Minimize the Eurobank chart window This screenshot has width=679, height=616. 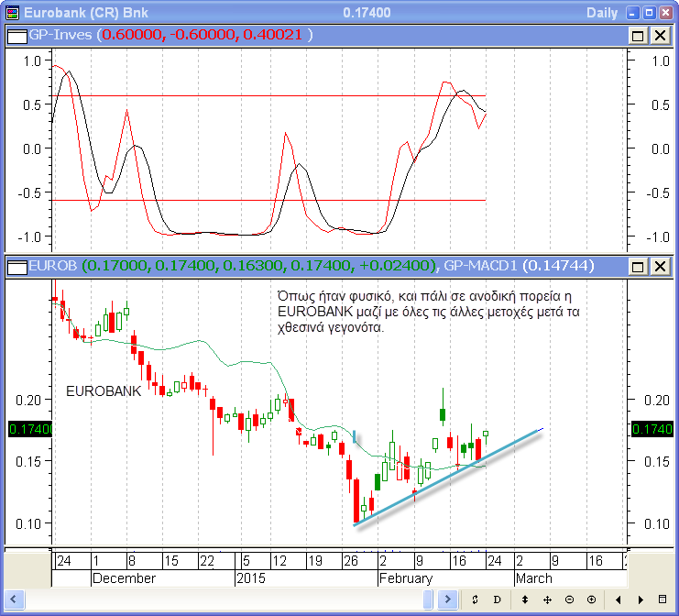pyautogui.click(x=632, y=13)
